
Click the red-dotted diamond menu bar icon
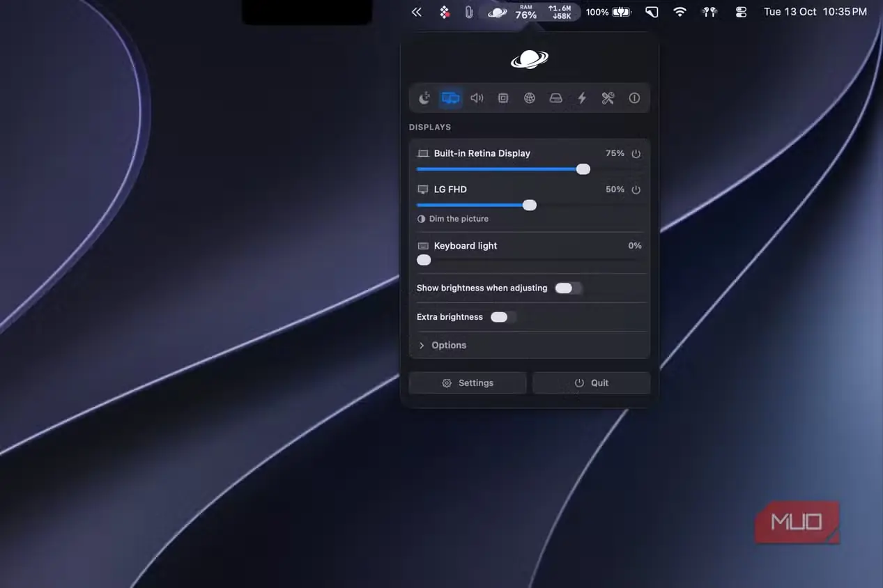click(444, 12)
